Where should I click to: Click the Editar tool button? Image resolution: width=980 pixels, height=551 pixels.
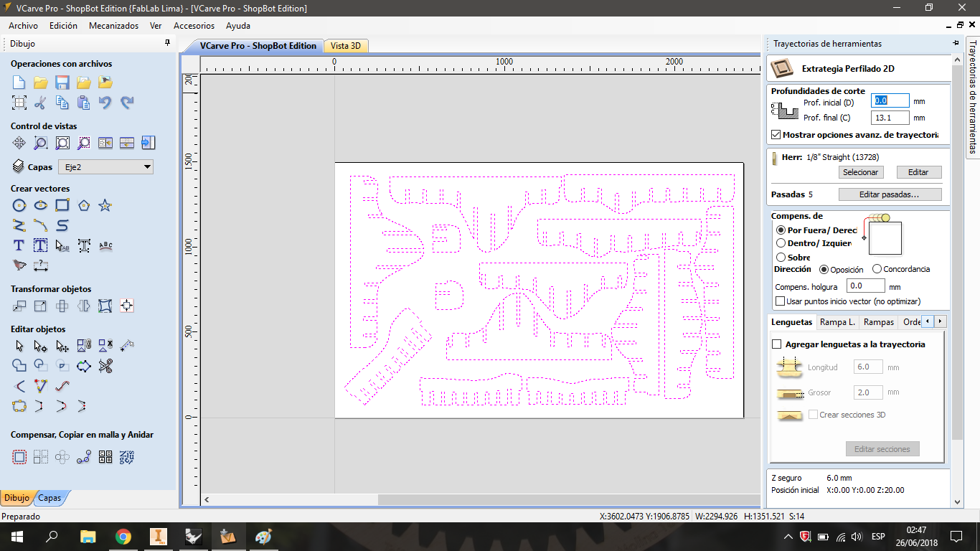coord(918,172)
